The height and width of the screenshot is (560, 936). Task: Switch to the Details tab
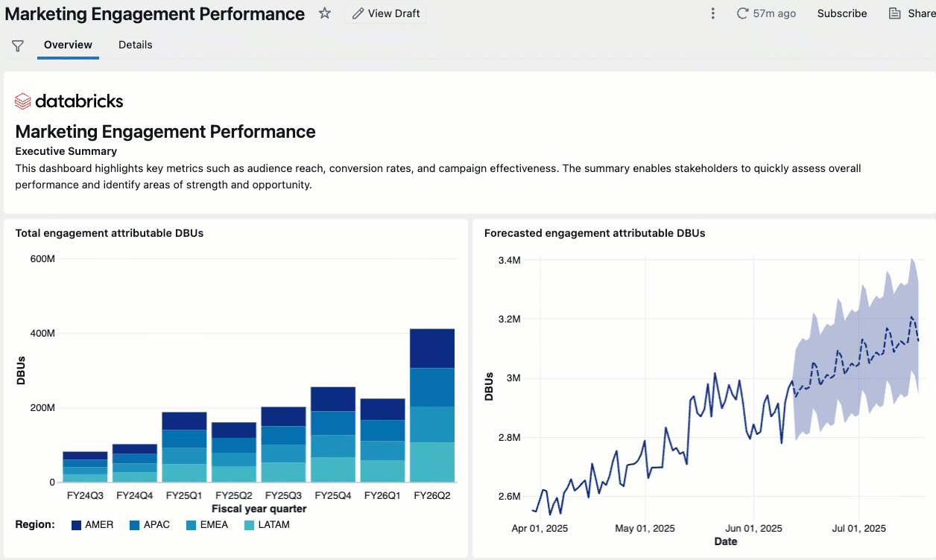(135, 45)
